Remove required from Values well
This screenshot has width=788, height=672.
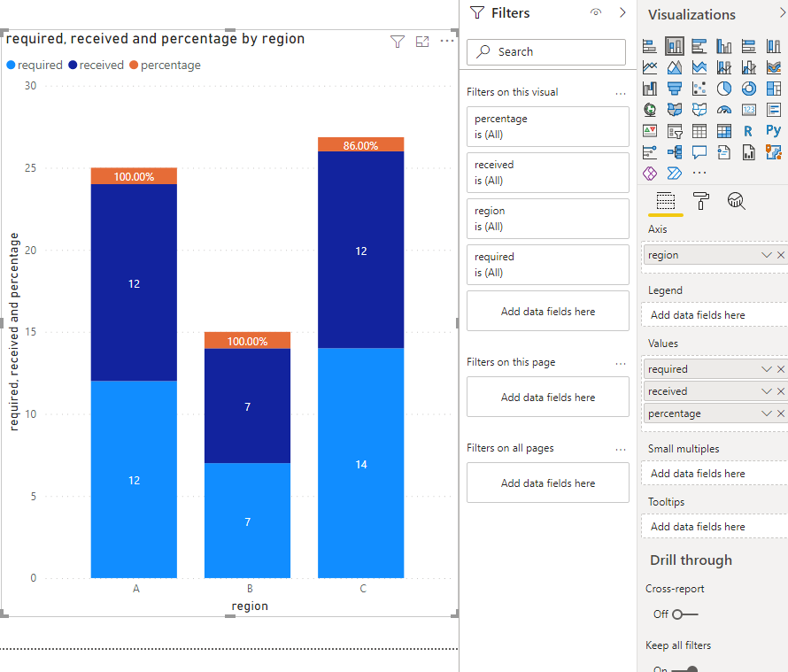pyautogui.click(x=780, y=369)
